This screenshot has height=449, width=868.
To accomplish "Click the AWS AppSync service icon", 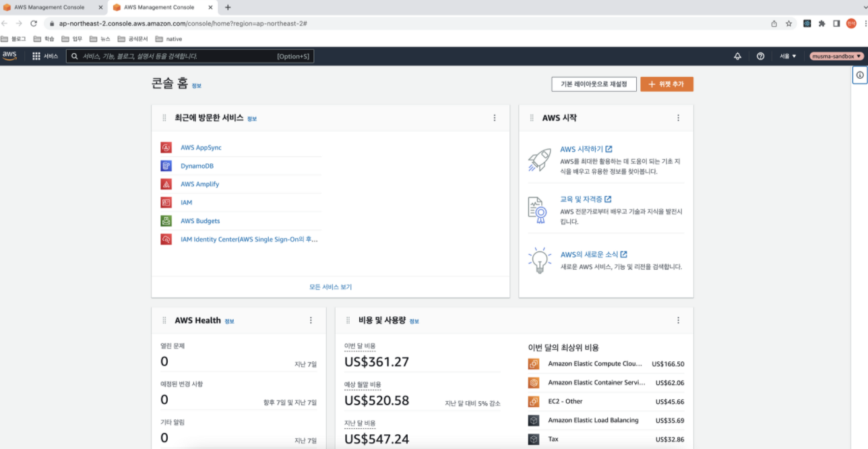I will [x=166, y=148].
